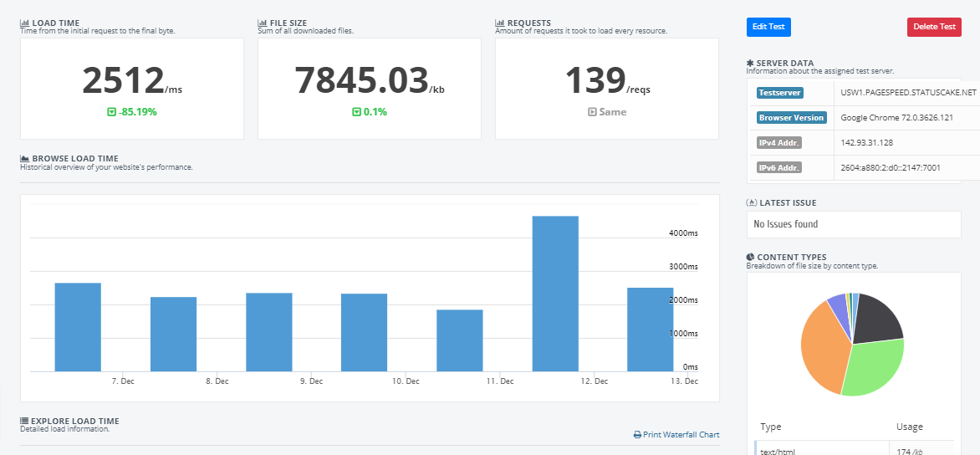Click the green arrow icon beside 0.1%
980x455 pixels.
click(356, 112)
